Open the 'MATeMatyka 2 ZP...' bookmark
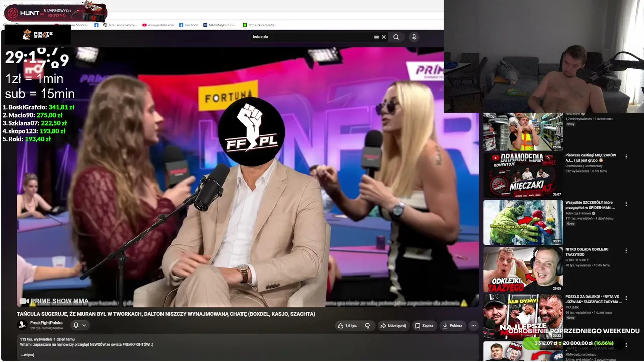This screenshot has height=362, width=644. [x=219, y=25]
